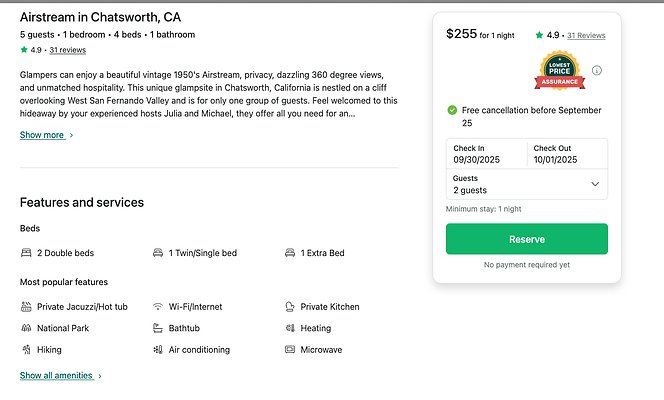Click the Wi-Fi/Internet feature icon
This screenshot has width=664, height=400.
(158, 307)
